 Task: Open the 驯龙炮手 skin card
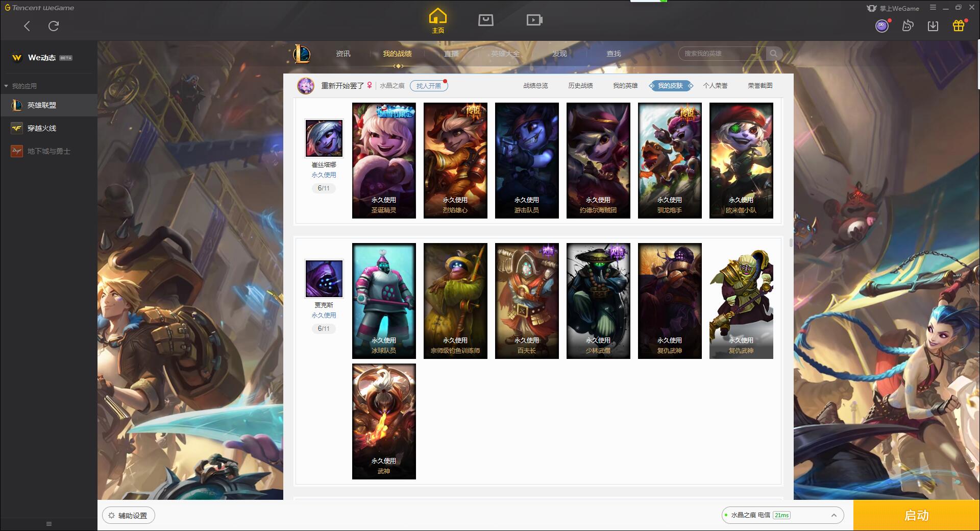[670, 160]
